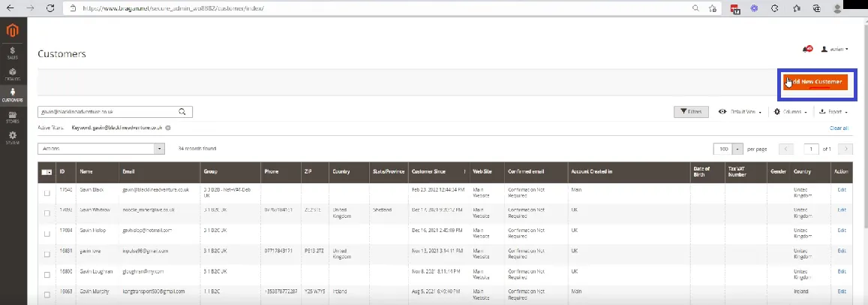Open the browser extensions puzzle icon

click(x=775, y=8)
